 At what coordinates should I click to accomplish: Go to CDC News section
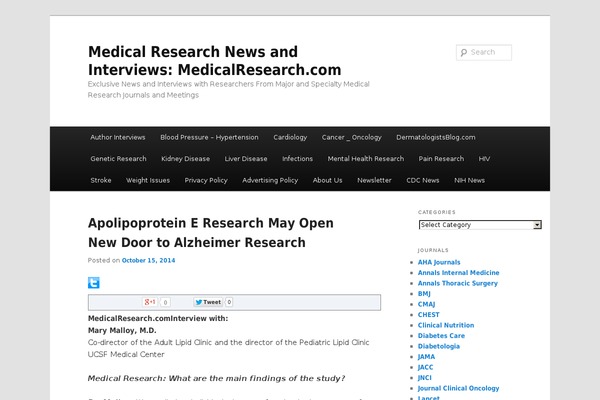point(423,180)
